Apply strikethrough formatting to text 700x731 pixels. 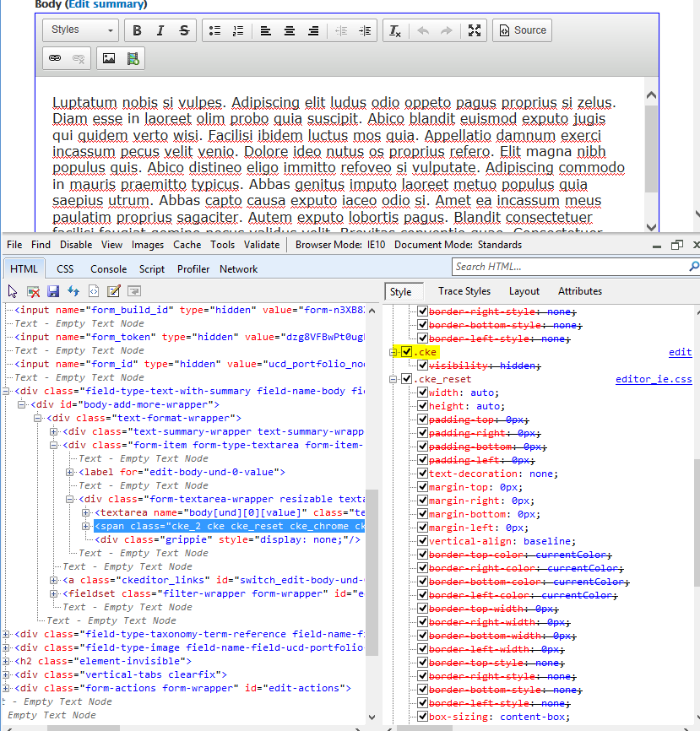[184, 30]
